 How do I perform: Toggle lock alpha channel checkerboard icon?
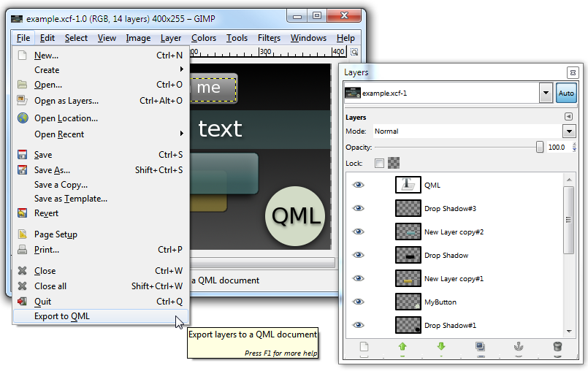tap(394, 163)
